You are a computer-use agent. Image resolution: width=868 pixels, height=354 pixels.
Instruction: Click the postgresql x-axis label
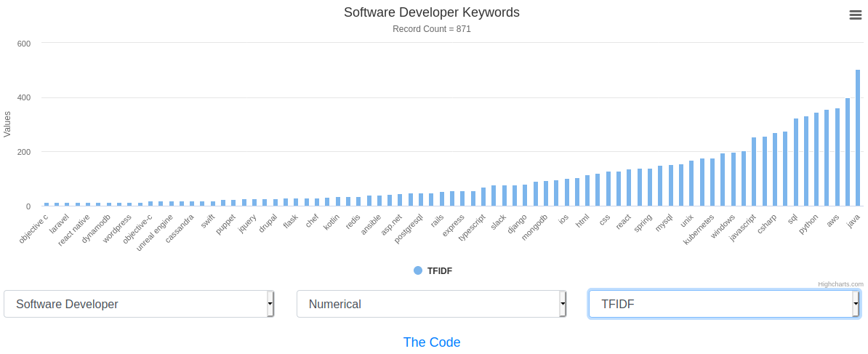tap(408, 228)
